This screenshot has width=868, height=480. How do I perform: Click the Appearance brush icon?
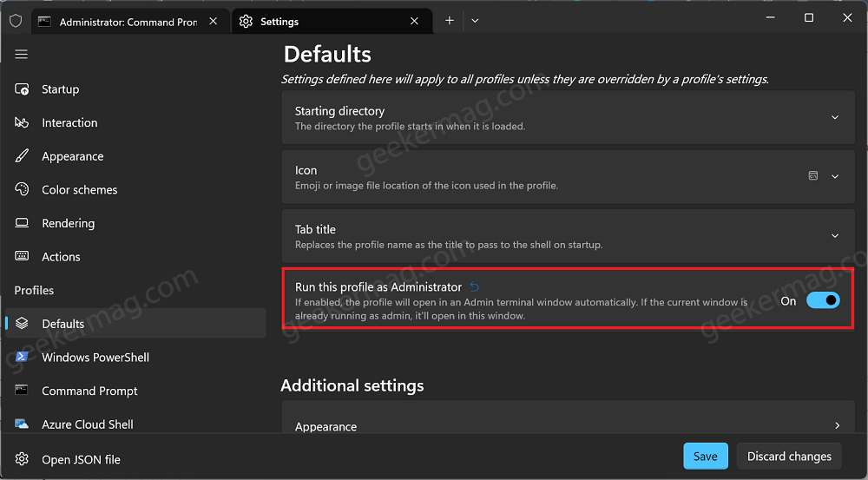click(22, 156)
